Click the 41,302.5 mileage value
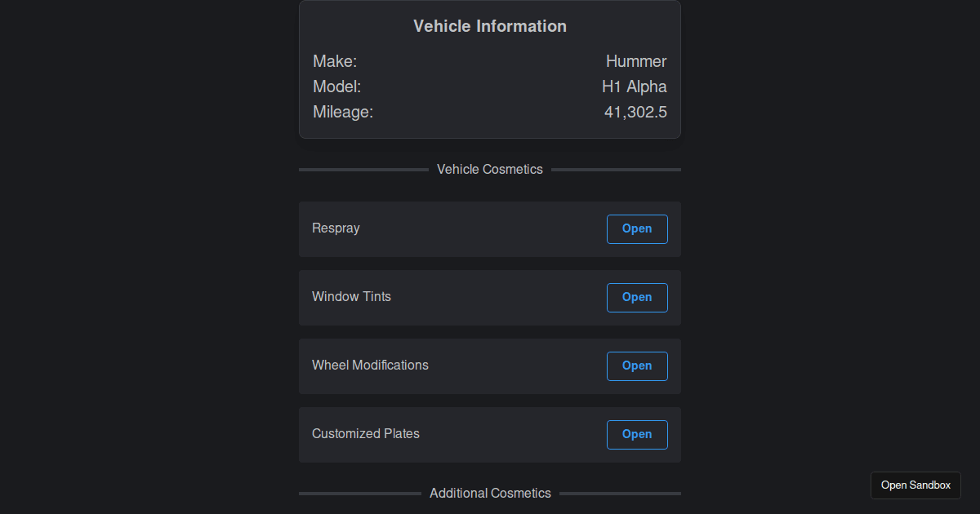Screen dimensions: 980x514 (635, 112)
